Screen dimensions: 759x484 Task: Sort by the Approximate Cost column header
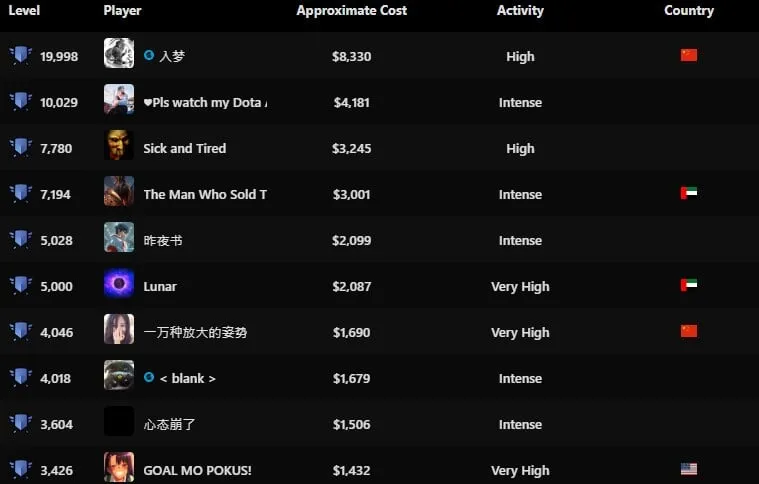tap(351, 10)
